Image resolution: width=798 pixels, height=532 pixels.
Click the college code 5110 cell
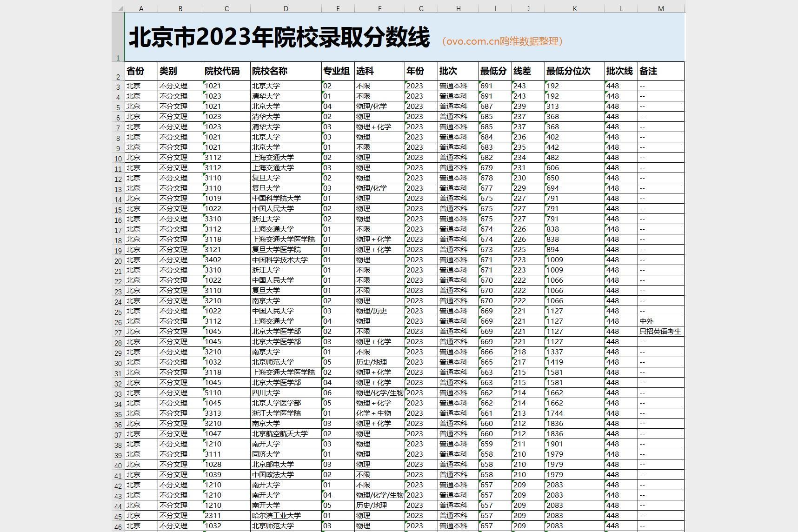pos(226,393)
